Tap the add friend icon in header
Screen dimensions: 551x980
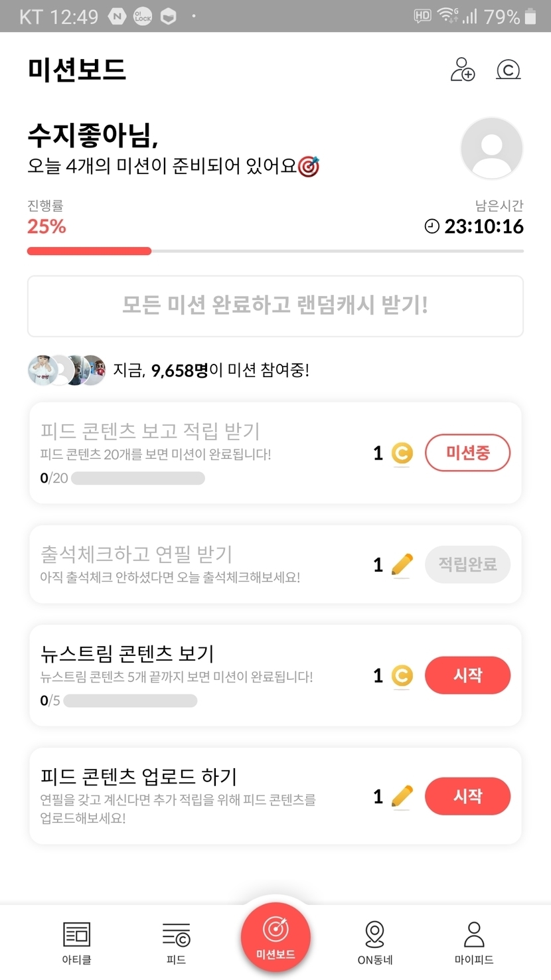463,69
